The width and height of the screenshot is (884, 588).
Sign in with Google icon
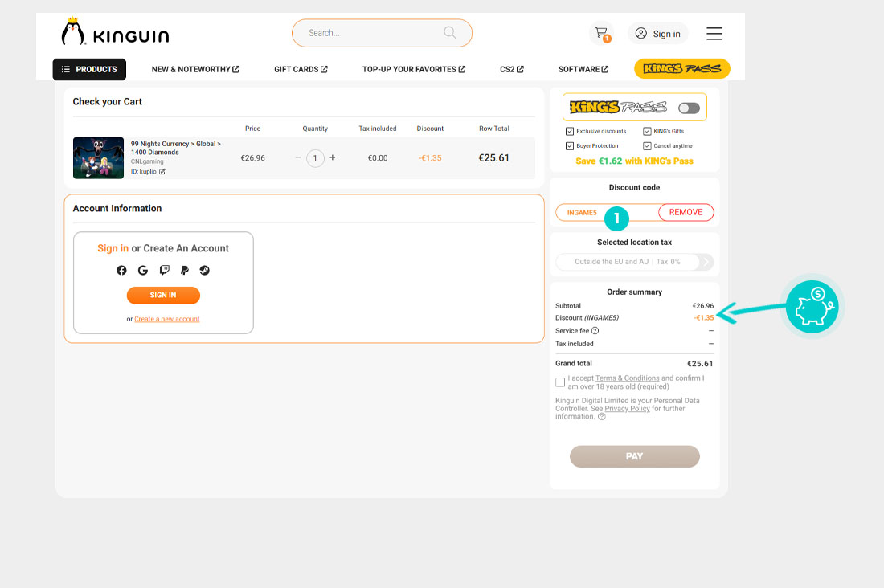[142, 271]
